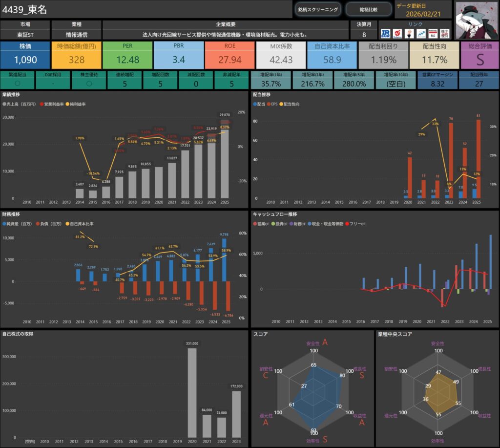
Task: Click the 売上高 grey legend marker
Action: click(x=4, y=105)
